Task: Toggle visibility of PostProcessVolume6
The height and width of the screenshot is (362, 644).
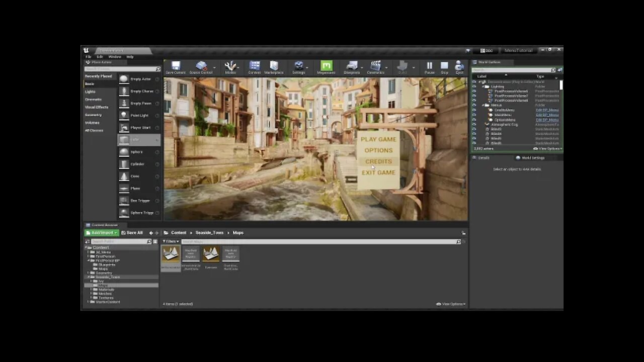Action: point(474,91)
